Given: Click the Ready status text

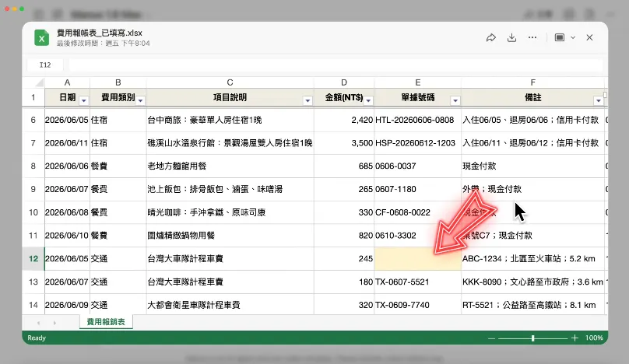Looking at the screenshot, I should [37, 338].
